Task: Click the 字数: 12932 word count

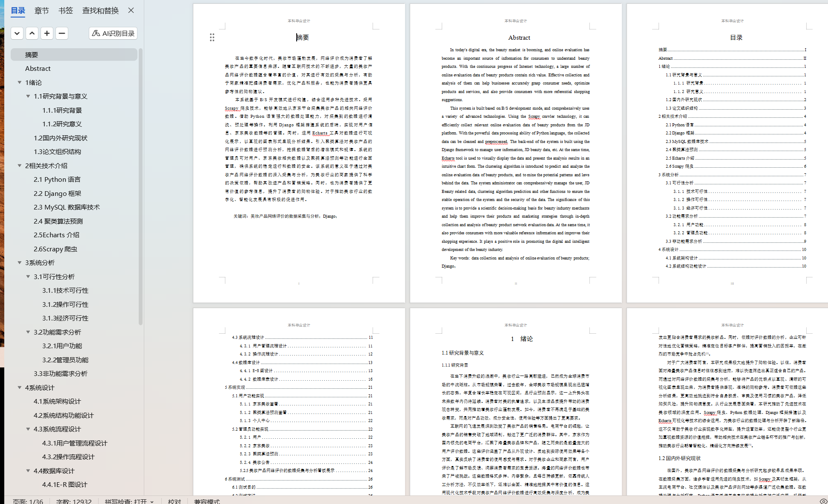Action: pos(73,501)
